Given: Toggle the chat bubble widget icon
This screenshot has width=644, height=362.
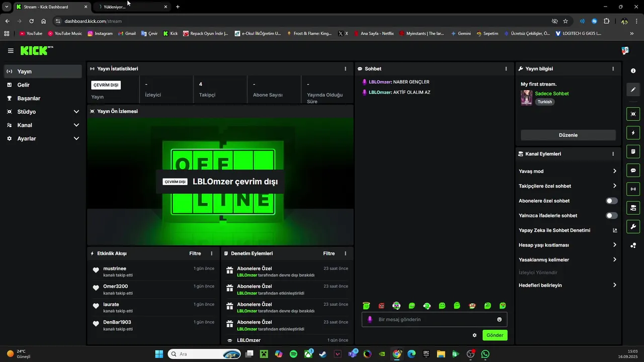Looking at the screenshot, I should point(633,170).
